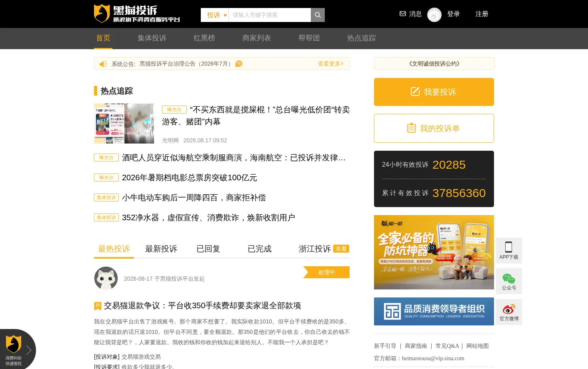Click the 曝光台 tag beside 海南航空 article
Viewport: 588px width, 369px height.
[x=106, y=158]
